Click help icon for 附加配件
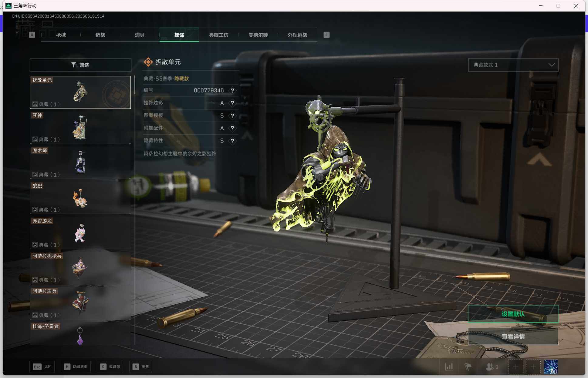This screenshot has width=588, height=378. (x=232, y=128)
